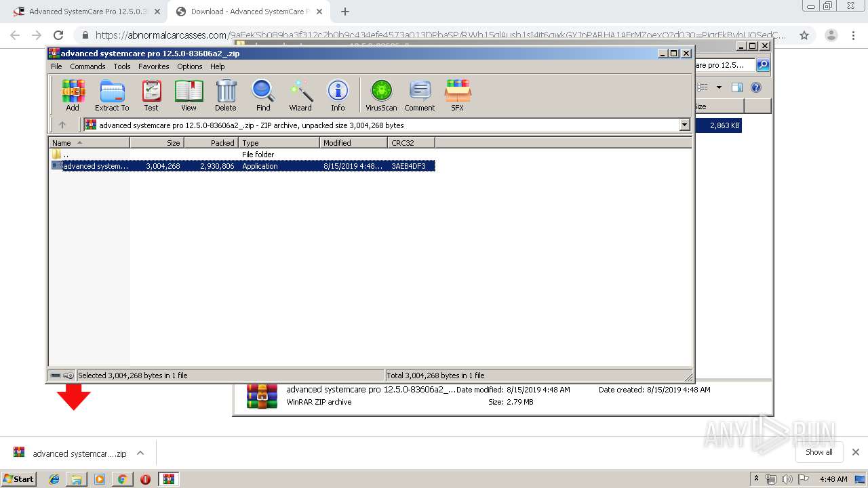Switch to Advanced SystemCare Pro 12.5.0 tab
The height and width of the screenshot is (488, 868).
(x=86, y=12)
